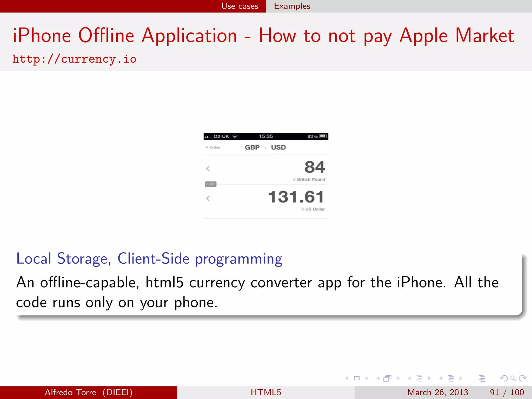The height and width of the screenshot is (399, 532).
Task: Go to previous slide arrow
Action: [347, 378]
